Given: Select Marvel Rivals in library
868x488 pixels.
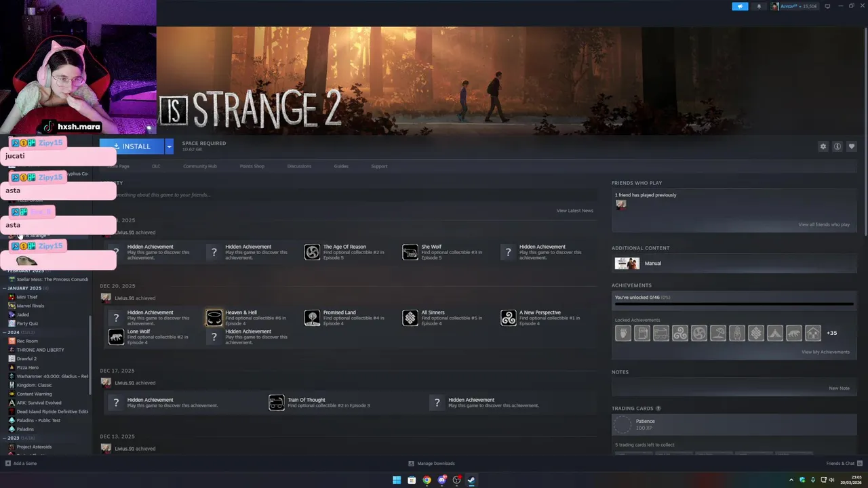Looking at the screenshot, I should (x=31, y=306).
